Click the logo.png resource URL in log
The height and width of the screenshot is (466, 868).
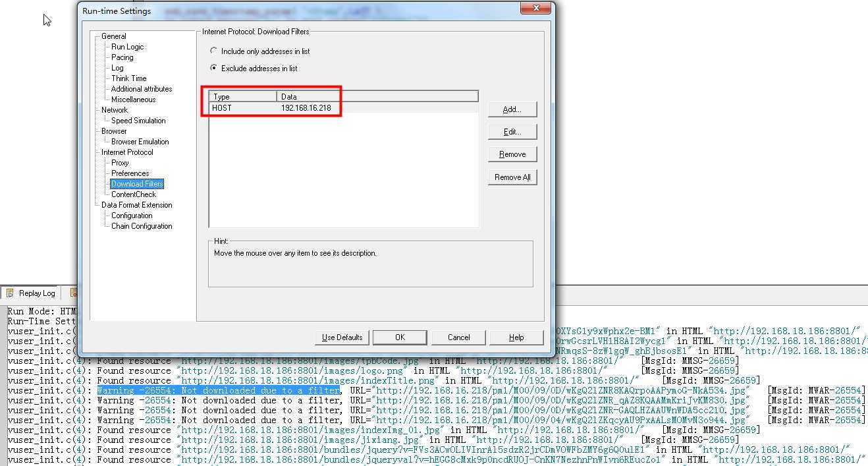click(x=294, y=370)
